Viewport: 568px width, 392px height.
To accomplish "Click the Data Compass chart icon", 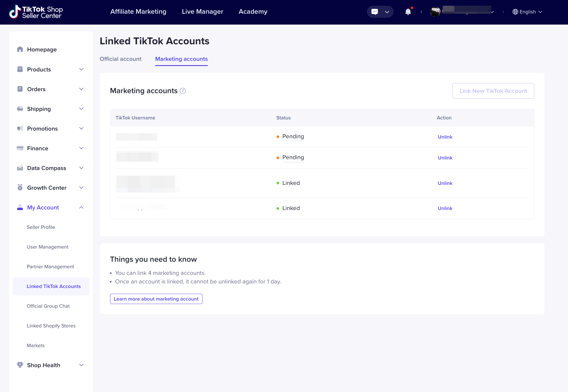I will 20,168.
